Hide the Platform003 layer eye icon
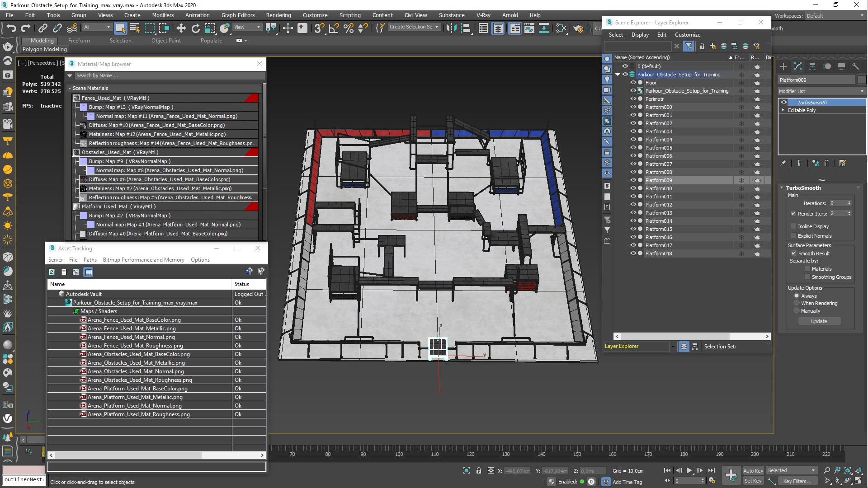This screenshot has height=488, width=868. tap(633, 131)
